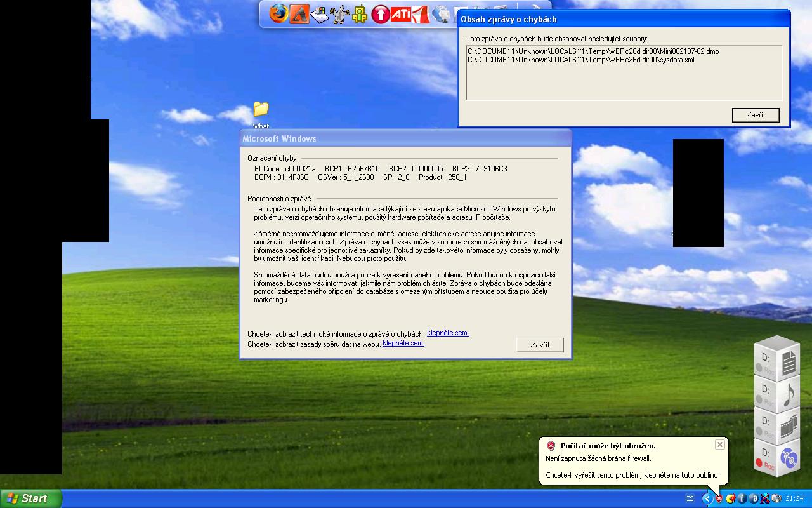The width and height of the screenshot is (812, 508).
Task: Click the CS language indicator in the taskbar
Action: tap(690, 498)
